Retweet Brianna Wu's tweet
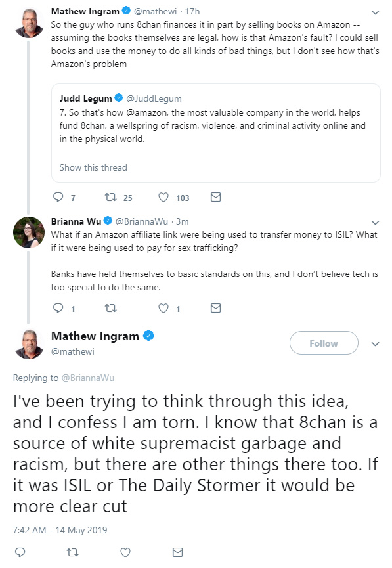The width and height of the screenshot is (392, 568). [111, 308]
